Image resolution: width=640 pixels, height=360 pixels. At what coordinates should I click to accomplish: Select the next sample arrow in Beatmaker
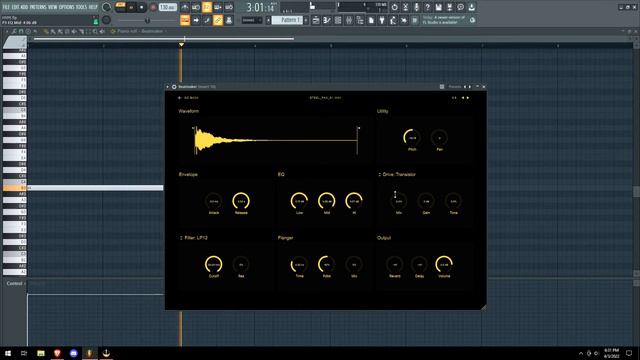click(468, 98)
